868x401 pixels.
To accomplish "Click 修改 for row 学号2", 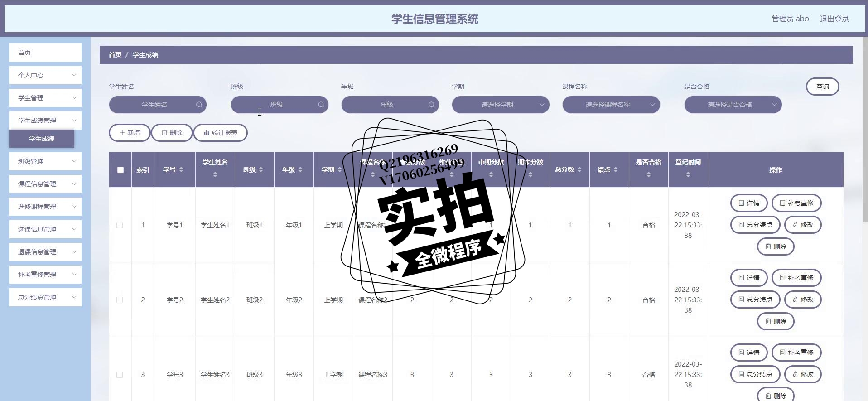I will tap(803, 300).
